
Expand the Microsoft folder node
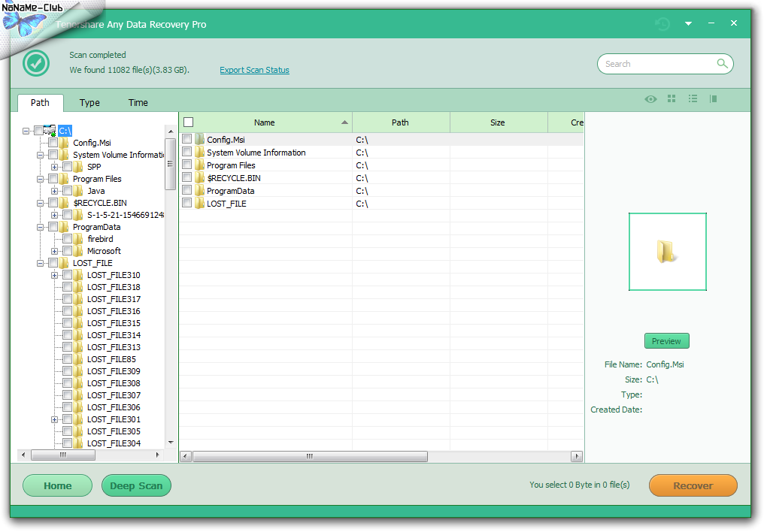[x=55, y=251]
